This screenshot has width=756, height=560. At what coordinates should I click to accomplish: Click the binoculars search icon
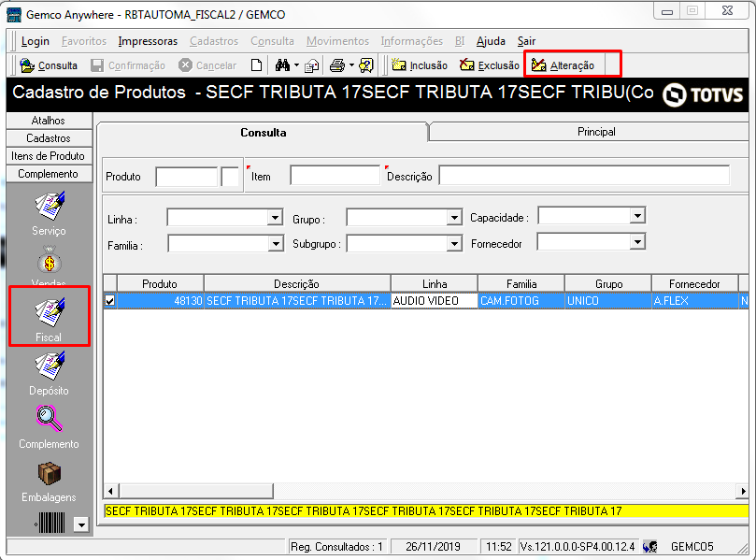pos(282,65)
